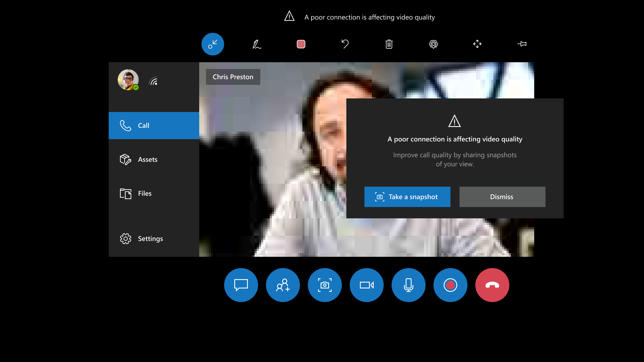Image resolution: width=644 pixels, height=362 pixels.
Task: Click Take a snapshot button
Action: tap(407, 196)
